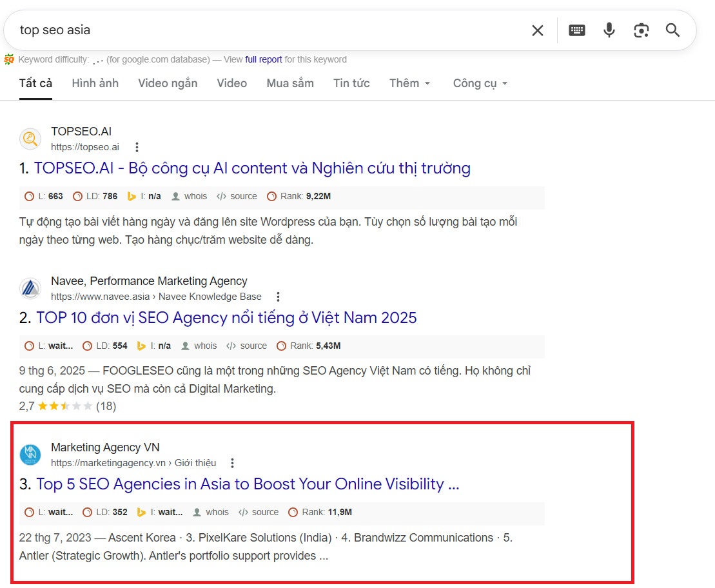
Task: Click the 'L: 663' links metric for TOPSEO.AI
Action: tap(44, 196)
